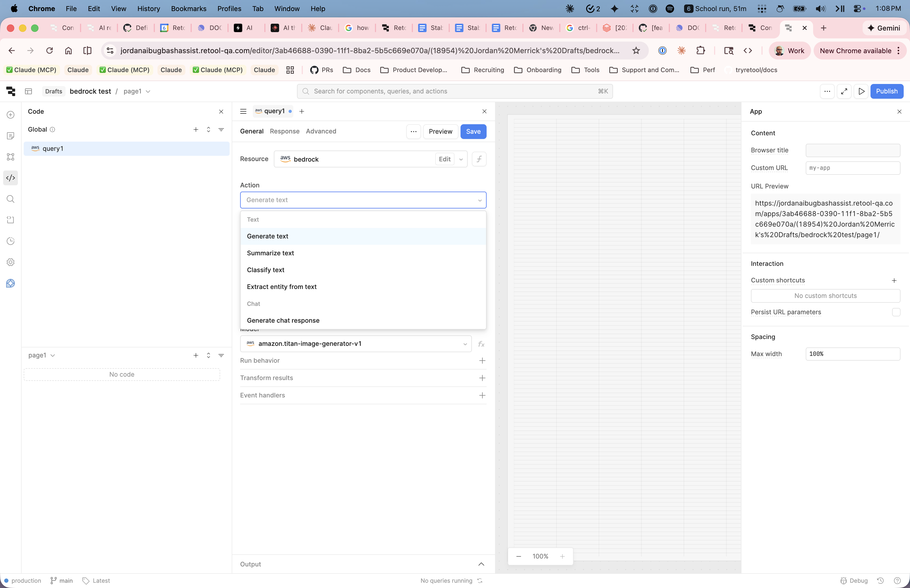Viewport: 910px width, 588px height.
Task: Open search from the left sidebar magnifier
Action: click(x=10, y=199)
